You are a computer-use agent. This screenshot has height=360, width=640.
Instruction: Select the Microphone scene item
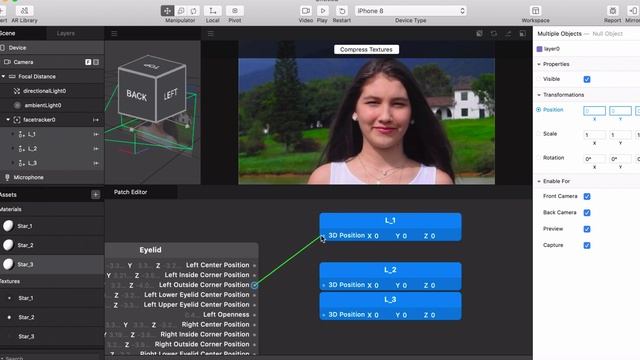52,178
